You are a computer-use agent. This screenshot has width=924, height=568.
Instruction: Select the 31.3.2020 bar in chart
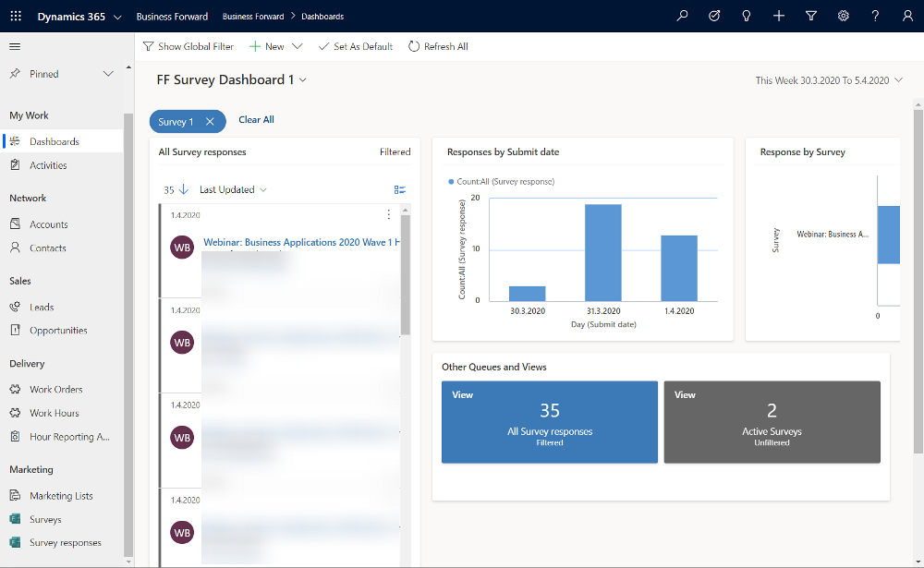(602, 253)
